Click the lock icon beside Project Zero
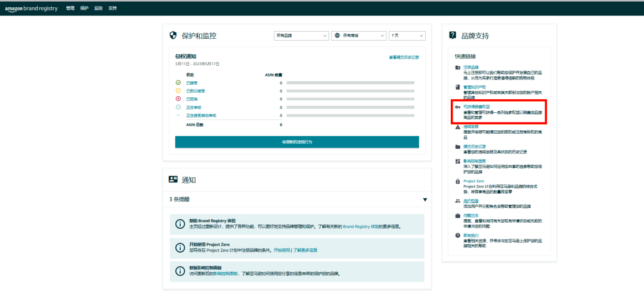The image size is (644, 295). click(457, 181)
